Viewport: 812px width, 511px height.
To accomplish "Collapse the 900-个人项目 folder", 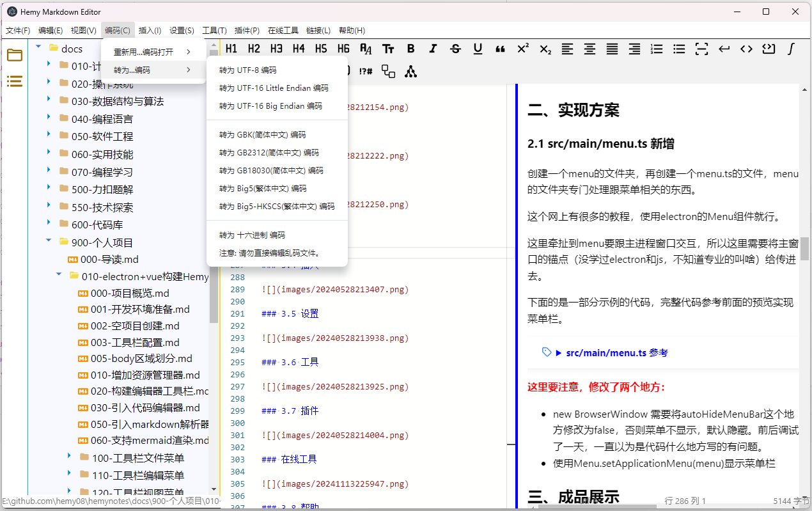I will pos(49,242).
